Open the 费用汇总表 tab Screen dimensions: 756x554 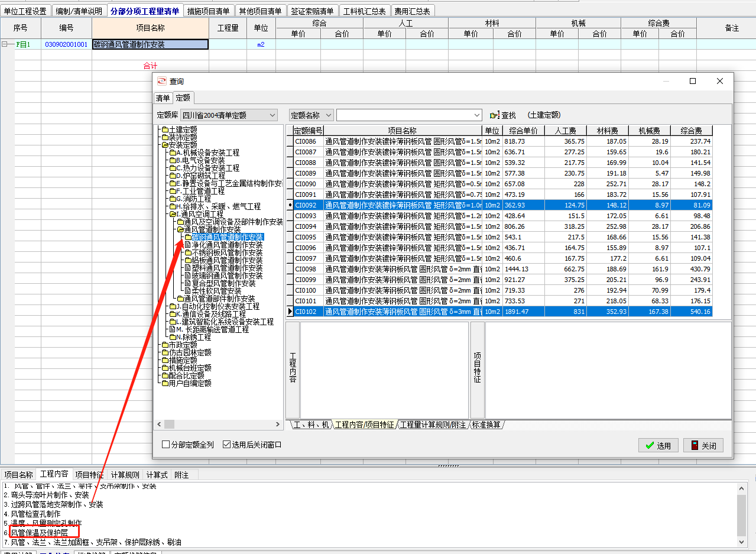point(413,11)
